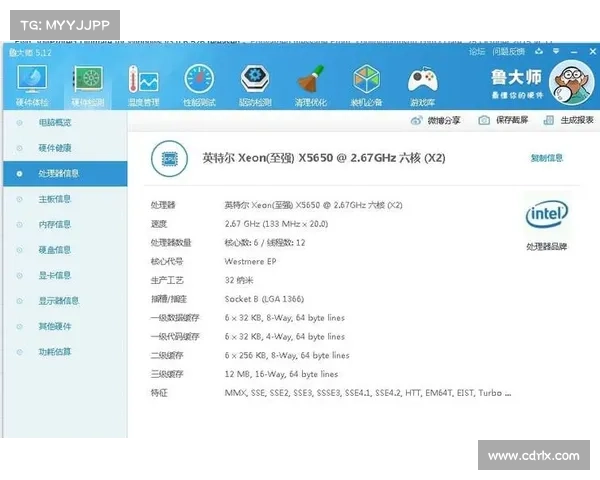This screenshot has height=480, width=600.
Task: Open 内存信息 memory info section
Action: (x=55, y=224)
